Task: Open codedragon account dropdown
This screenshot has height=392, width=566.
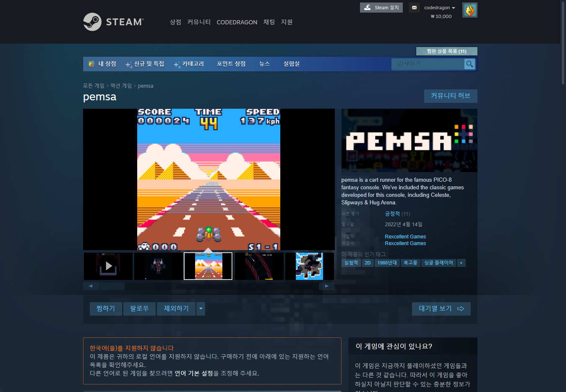Action: [439, 8]
